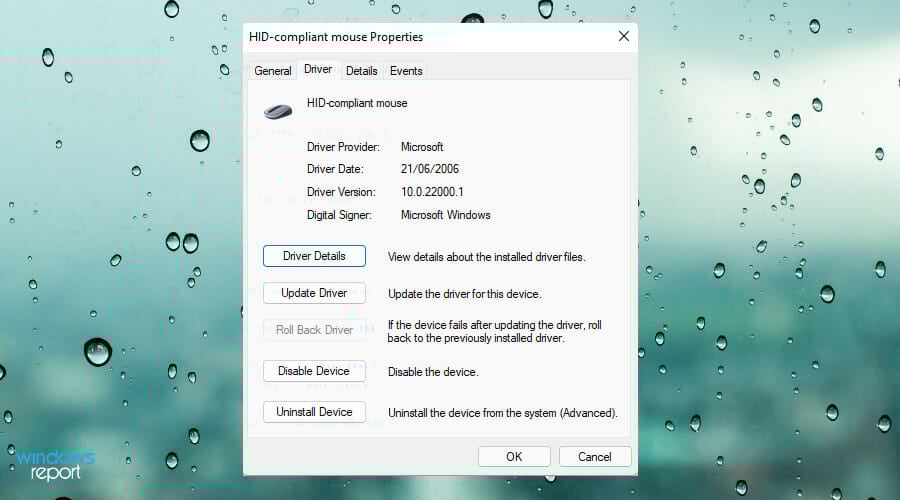Go to the Events tab
Viewport: 900px width, 500px height.
[406, 71]
